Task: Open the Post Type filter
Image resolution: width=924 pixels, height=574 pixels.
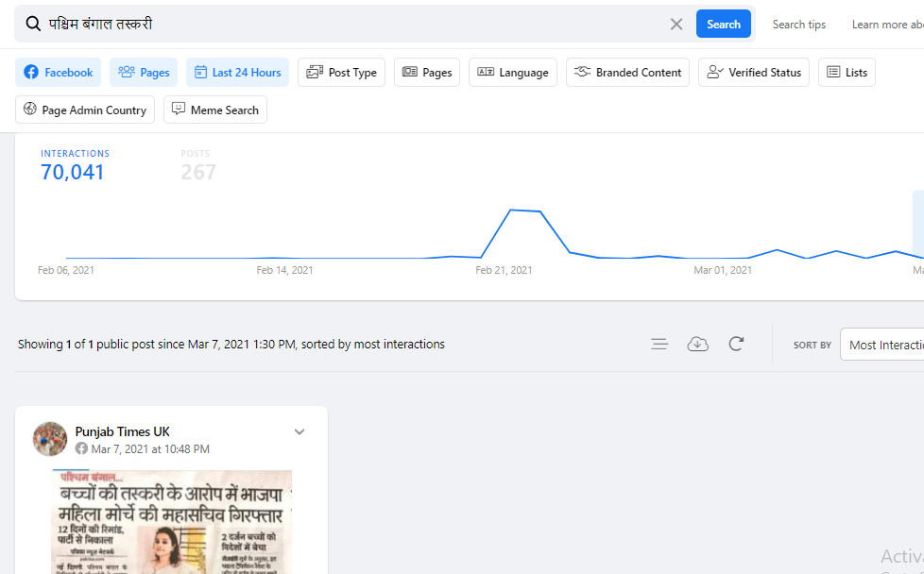Action: [x=341, y=73]
